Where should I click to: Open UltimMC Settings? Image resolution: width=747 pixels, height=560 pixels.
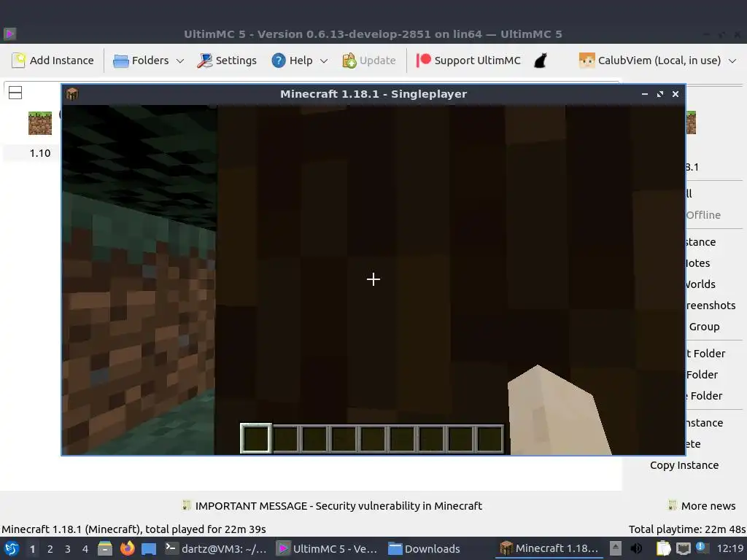[227, 61]
